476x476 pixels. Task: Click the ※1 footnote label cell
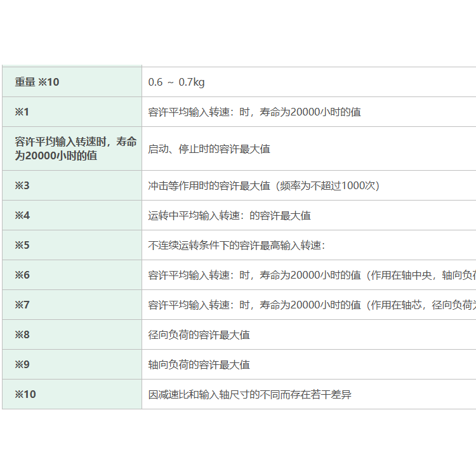point(22,112)
